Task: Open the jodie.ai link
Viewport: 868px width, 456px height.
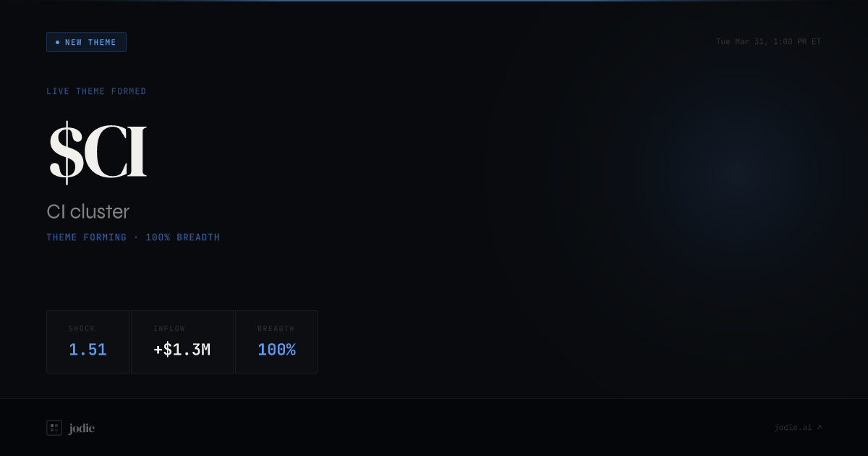Action: (798, 428)
